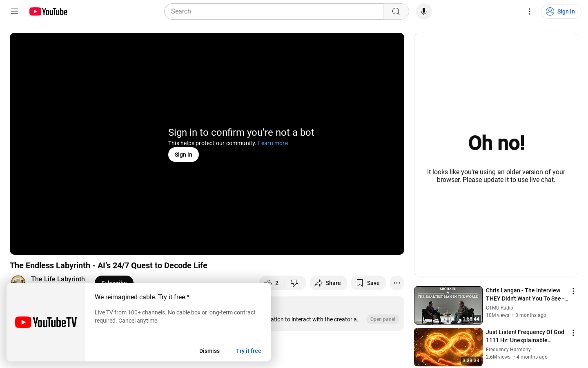The image size is (588, 368).
Task: Play Frequency Of God 1111 Hz thumbnail
Action: click(x=448, y=347)
